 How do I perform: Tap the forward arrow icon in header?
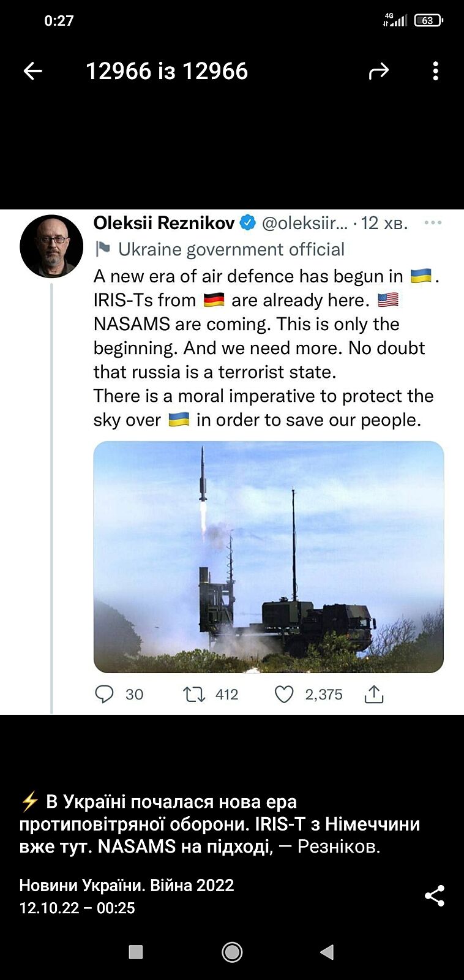tap(379, 72)
